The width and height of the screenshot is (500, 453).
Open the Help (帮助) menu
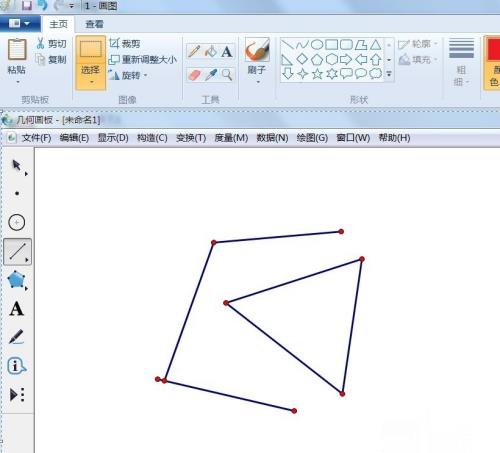point(394,138)
